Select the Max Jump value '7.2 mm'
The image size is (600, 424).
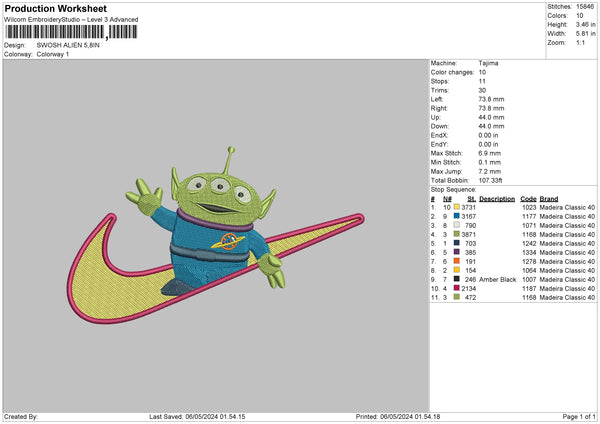489,171
